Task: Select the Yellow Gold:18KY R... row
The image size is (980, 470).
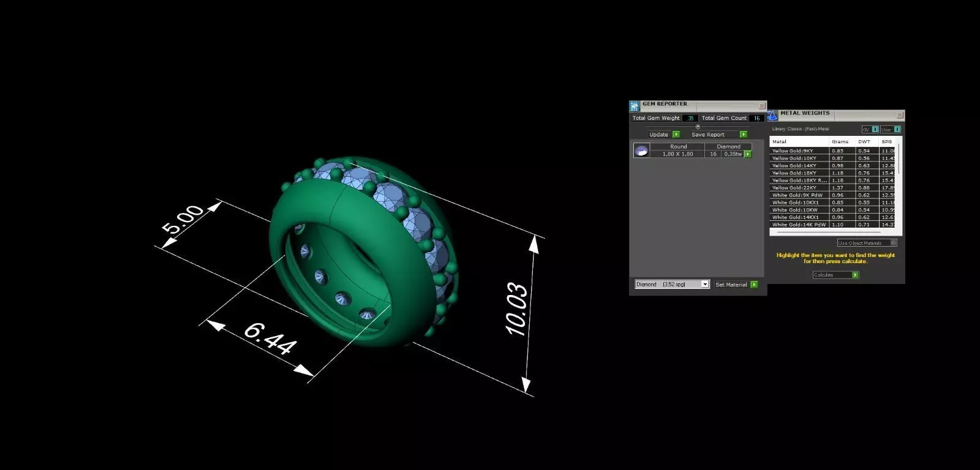Action: (832, 180)
